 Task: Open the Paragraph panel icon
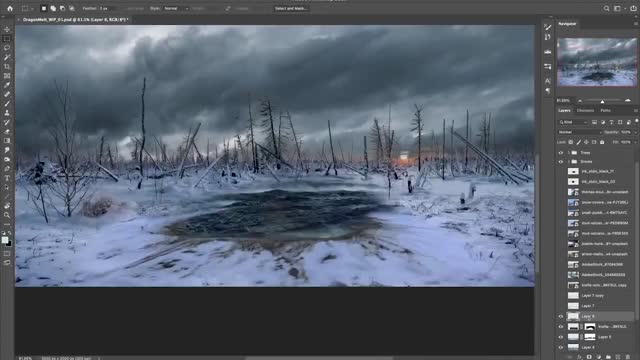coord(548,91)
